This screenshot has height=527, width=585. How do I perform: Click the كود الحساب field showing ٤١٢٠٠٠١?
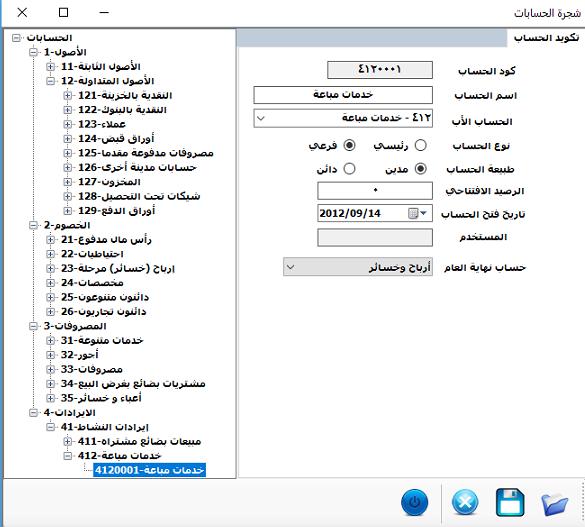click(x=380, y=70)
